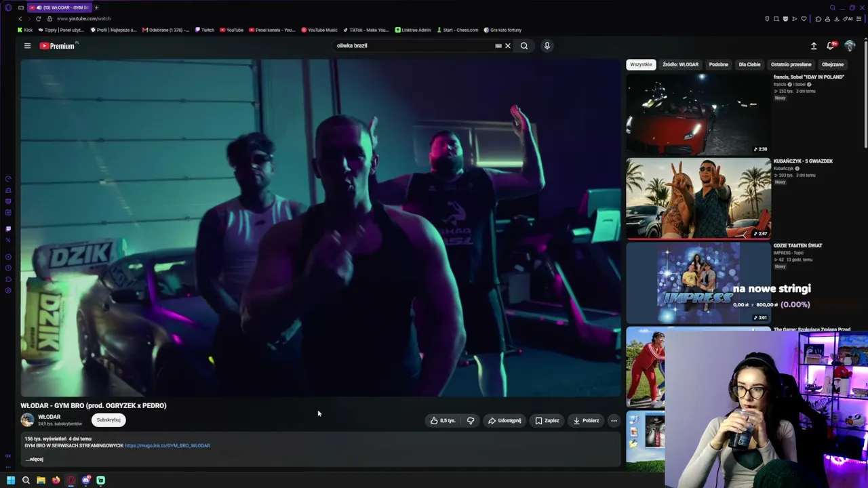Expand the description with ...więcej

click(35, 460)
